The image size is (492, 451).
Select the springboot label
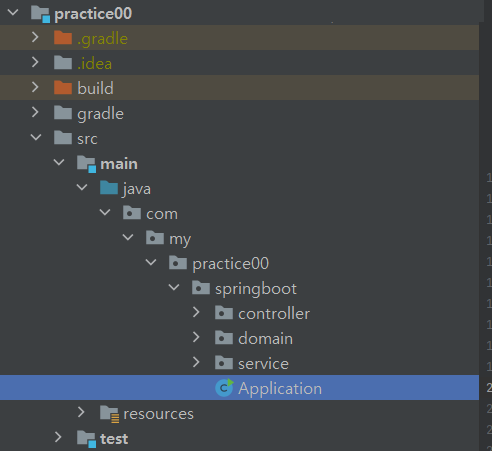256,289
